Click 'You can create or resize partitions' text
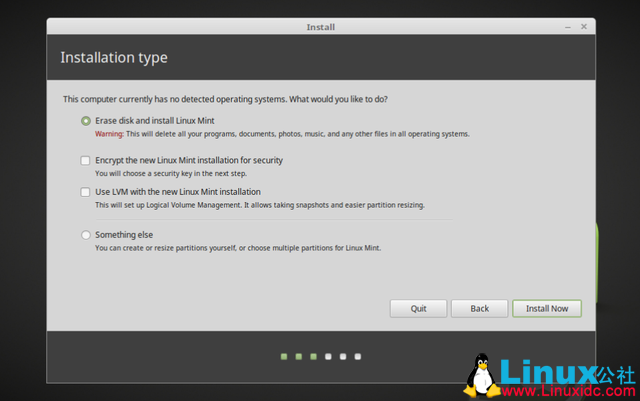Viewport: 640px width, 401px height. coord(238,248)
